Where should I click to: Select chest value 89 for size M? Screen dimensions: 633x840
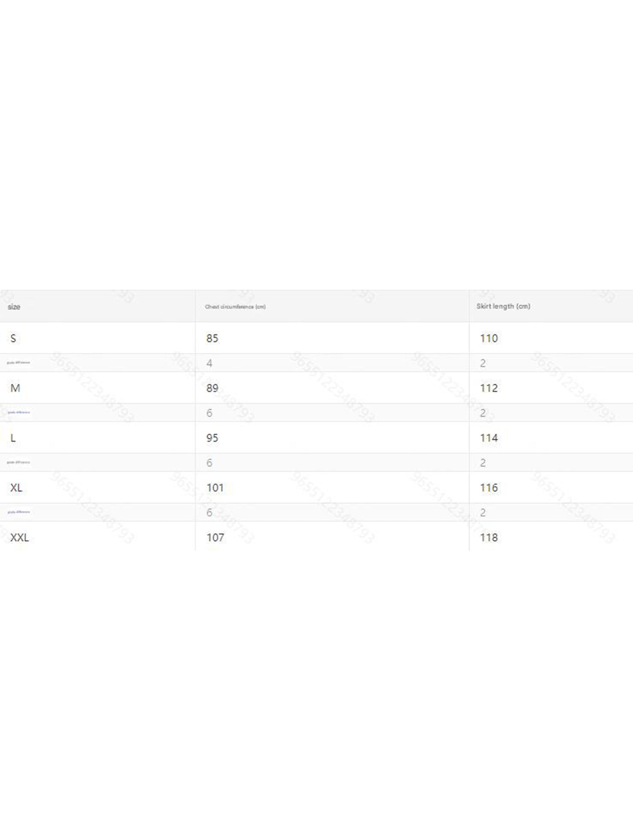[x=212, y=388]
